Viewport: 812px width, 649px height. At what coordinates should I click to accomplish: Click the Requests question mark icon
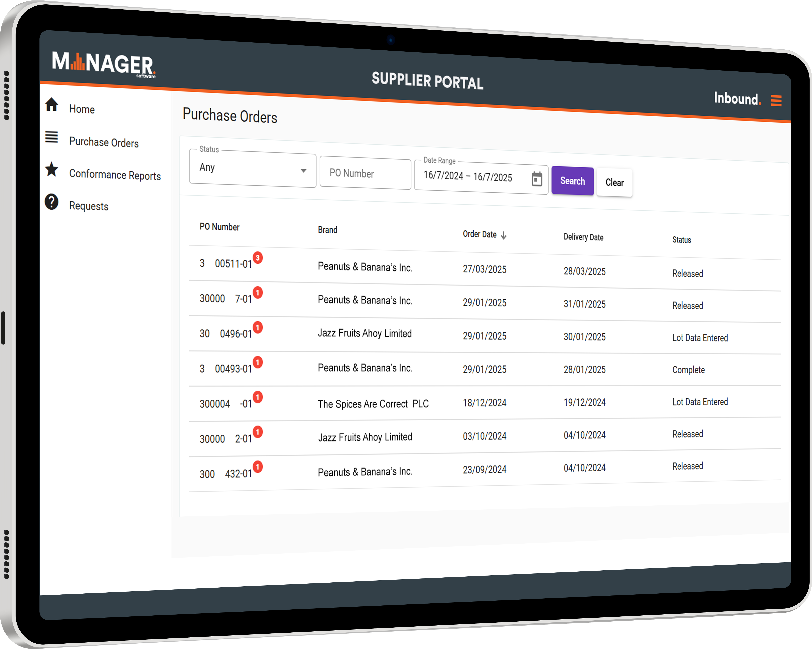click(x=52, y=202)
